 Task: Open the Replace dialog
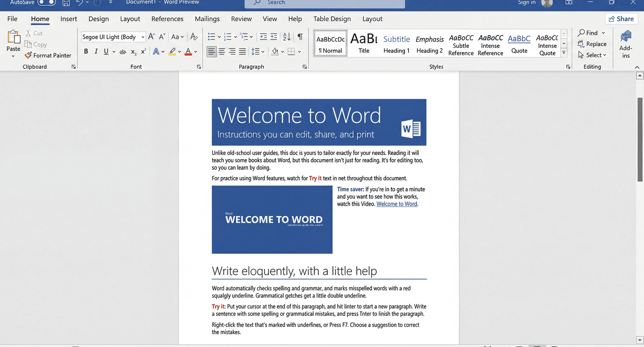click(x=592, y=44)
